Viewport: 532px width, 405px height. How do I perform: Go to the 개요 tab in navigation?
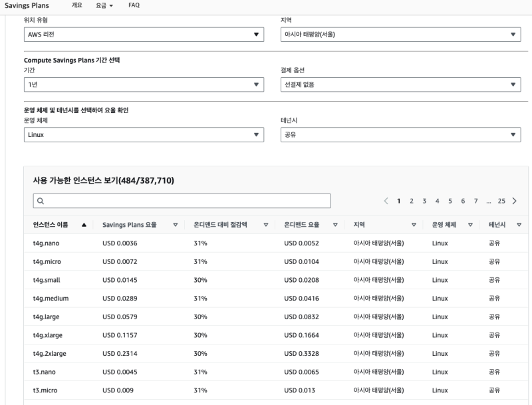pos(77,5)
